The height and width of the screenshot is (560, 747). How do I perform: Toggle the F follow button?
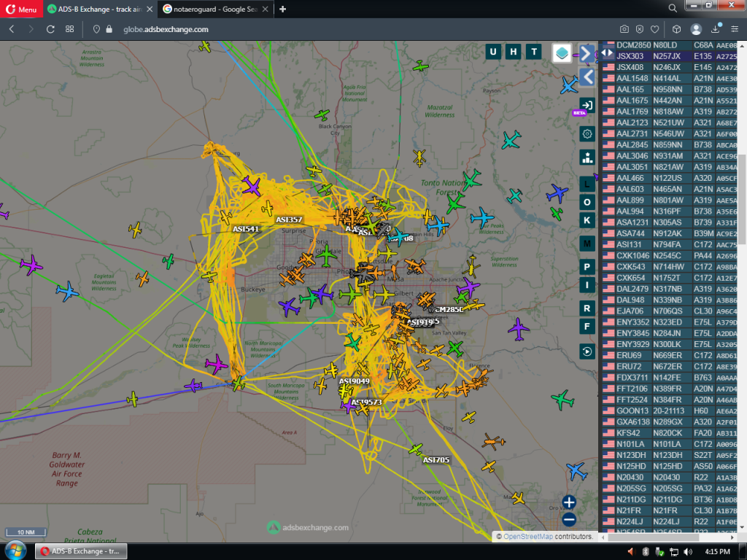tap(587, 327)
